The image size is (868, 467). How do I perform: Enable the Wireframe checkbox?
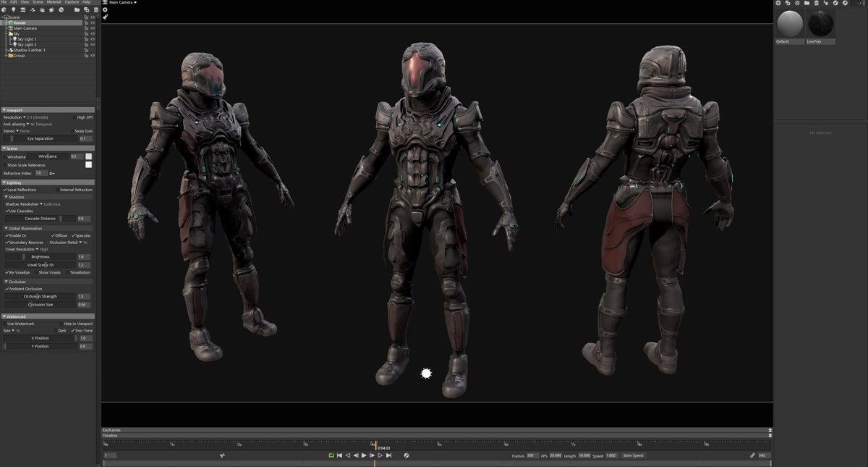(6, 156)
